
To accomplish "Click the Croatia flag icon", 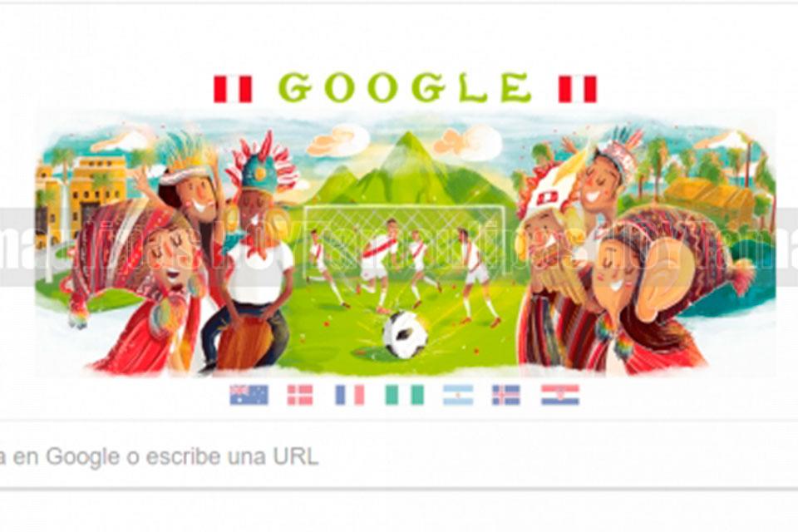I will pyautogui.click(x=559, y=395).
